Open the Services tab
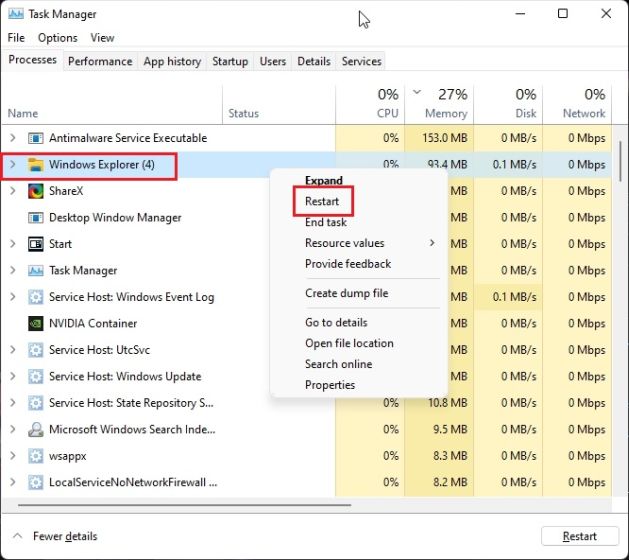The image size is (629, 560). click(x=361, y=61)
